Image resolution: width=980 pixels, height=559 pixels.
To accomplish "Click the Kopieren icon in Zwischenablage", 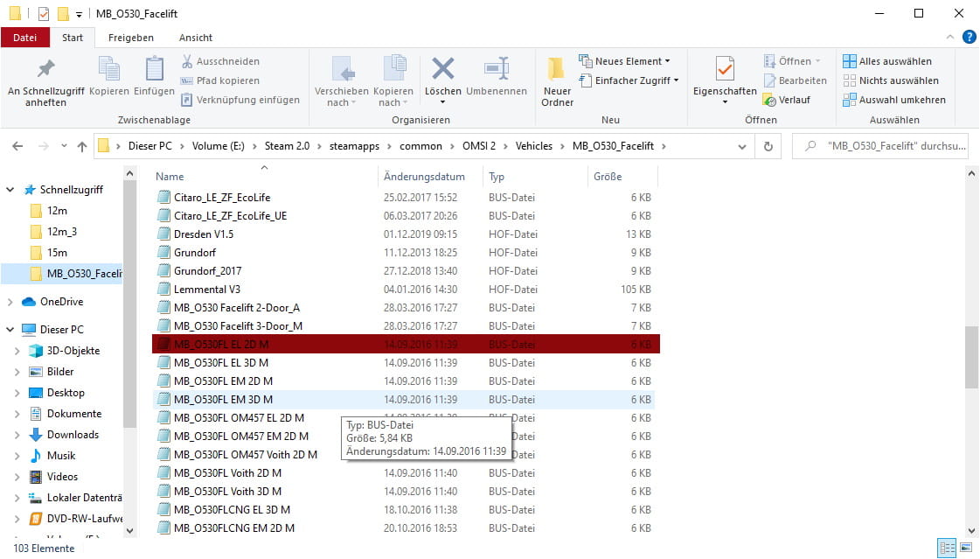I will pos(108,70).
